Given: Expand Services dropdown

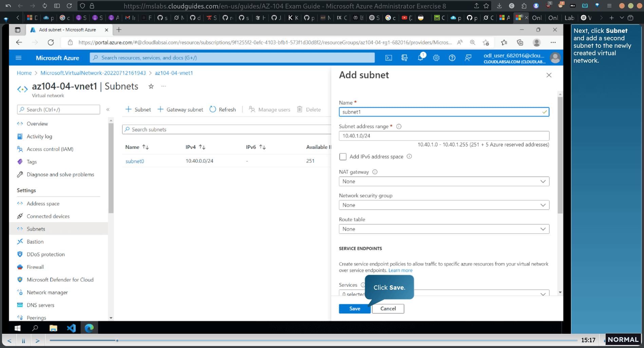Looking at the screenshot, I should tap(444, 293).
